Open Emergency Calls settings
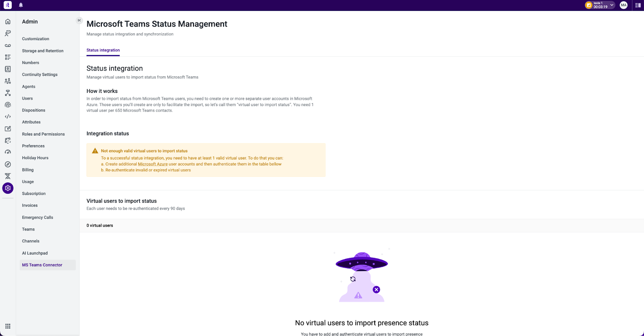Screen dimensions: 644x336 [37, 217]
